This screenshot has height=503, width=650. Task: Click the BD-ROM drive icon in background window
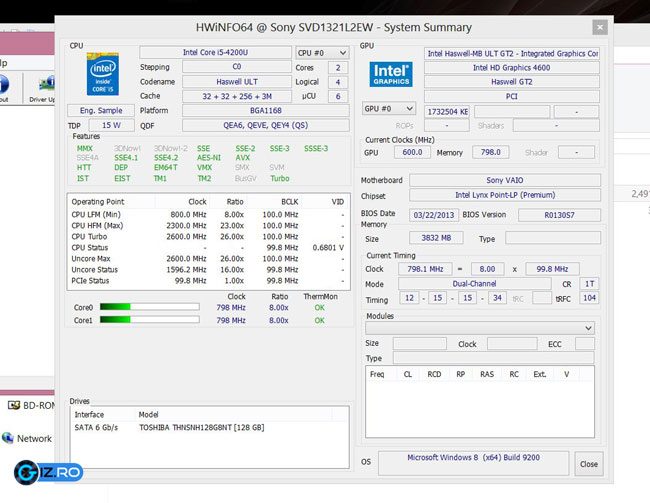pos(14,405)
